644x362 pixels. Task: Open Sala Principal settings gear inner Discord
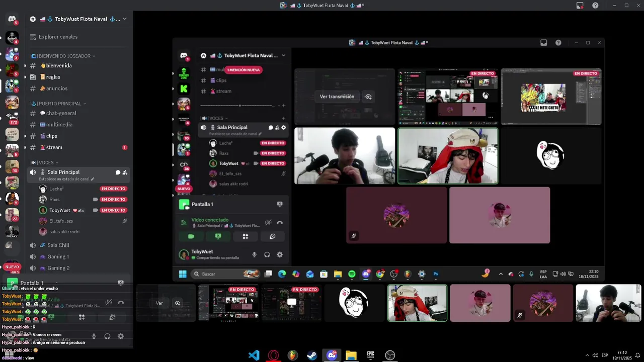click(x=284, y=128)
